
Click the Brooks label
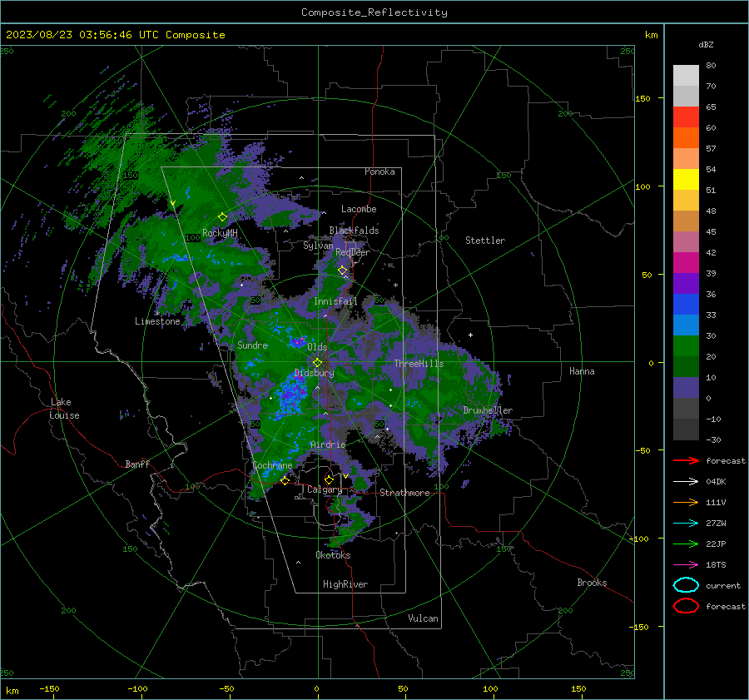pos(592,583)
